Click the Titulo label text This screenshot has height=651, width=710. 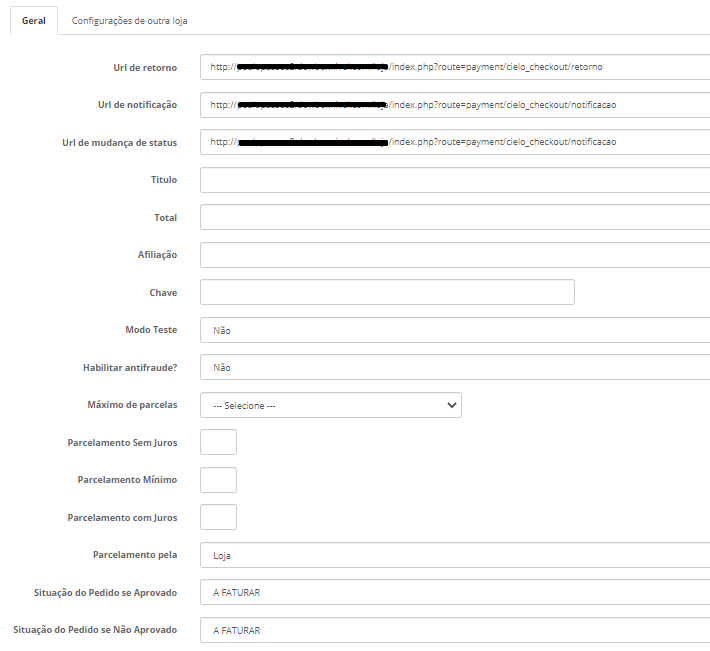pyautogui.click(x=164, y=180)
